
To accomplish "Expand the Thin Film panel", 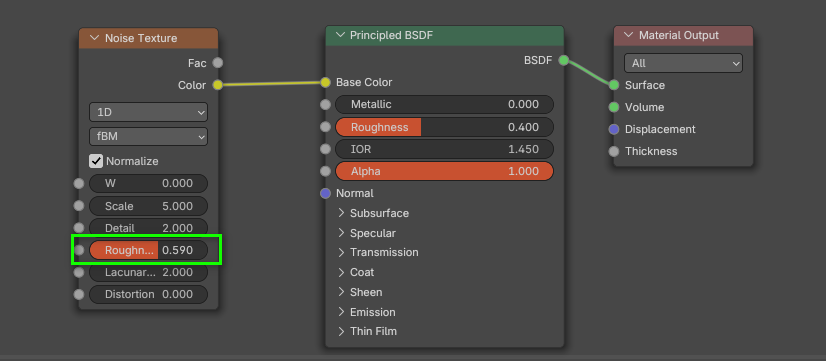I will coord(341,331).
